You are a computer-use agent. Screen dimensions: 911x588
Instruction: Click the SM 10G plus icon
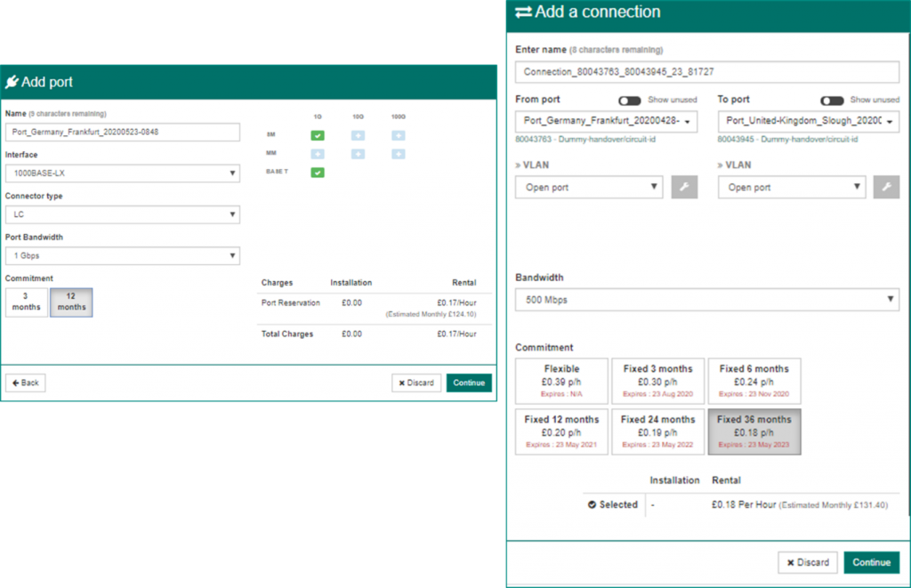click(x=358, y=135)
